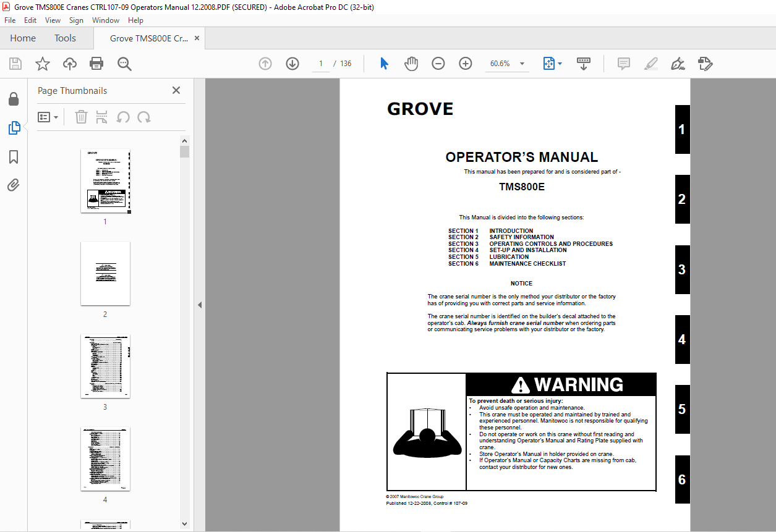Click the thumbnails scrollbar up arrow
Image resolution: width=776 pixels, height=532 pixels.
[x=184, y=141]
